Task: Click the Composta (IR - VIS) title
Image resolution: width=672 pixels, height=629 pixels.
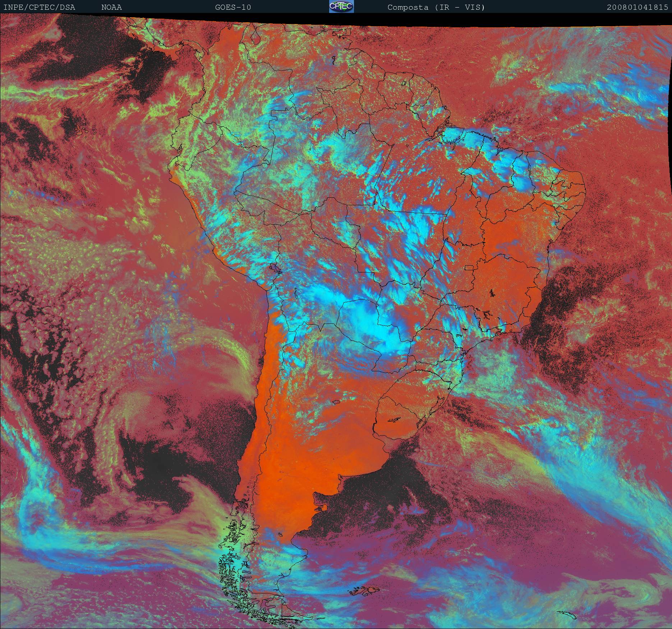Action: [436, 7]
